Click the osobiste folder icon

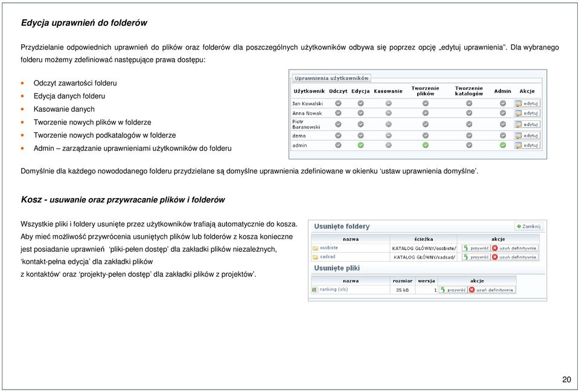(x=315, y=248)
